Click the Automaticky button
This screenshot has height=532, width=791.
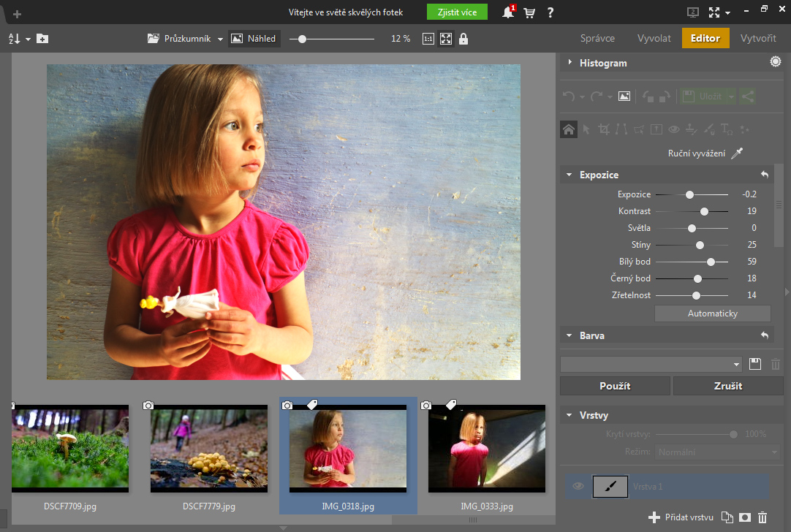pyautogui.click(x=712, y=313)
